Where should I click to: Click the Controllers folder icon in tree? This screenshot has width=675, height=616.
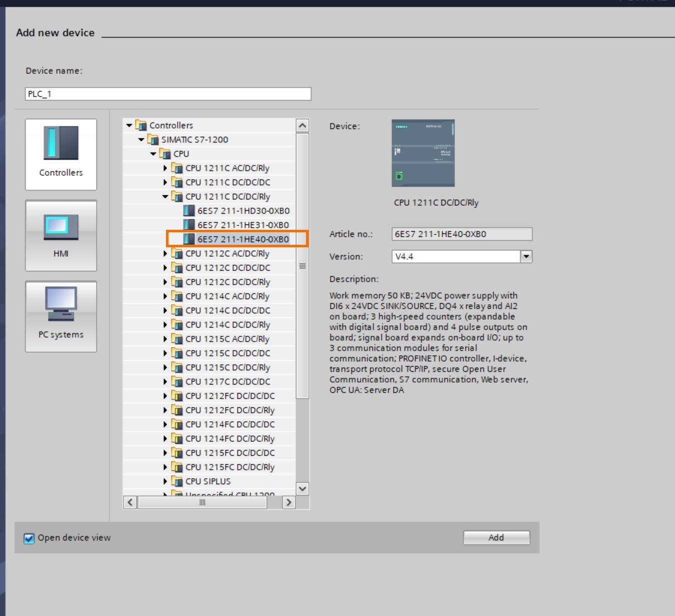click(x=141, y=125)
